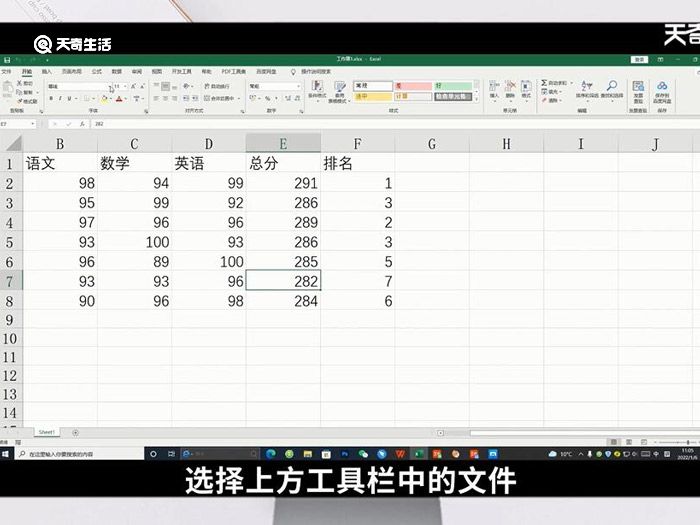Click the Cut scissors icon
The width and height of the screenshot is (700, 525).
[x=20, y=83]
